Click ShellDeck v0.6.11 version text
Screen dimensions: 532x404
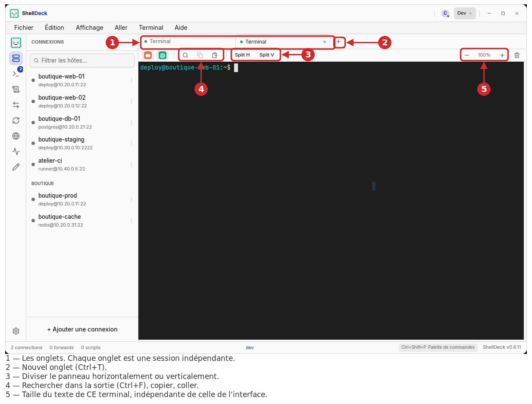(502, 347)
